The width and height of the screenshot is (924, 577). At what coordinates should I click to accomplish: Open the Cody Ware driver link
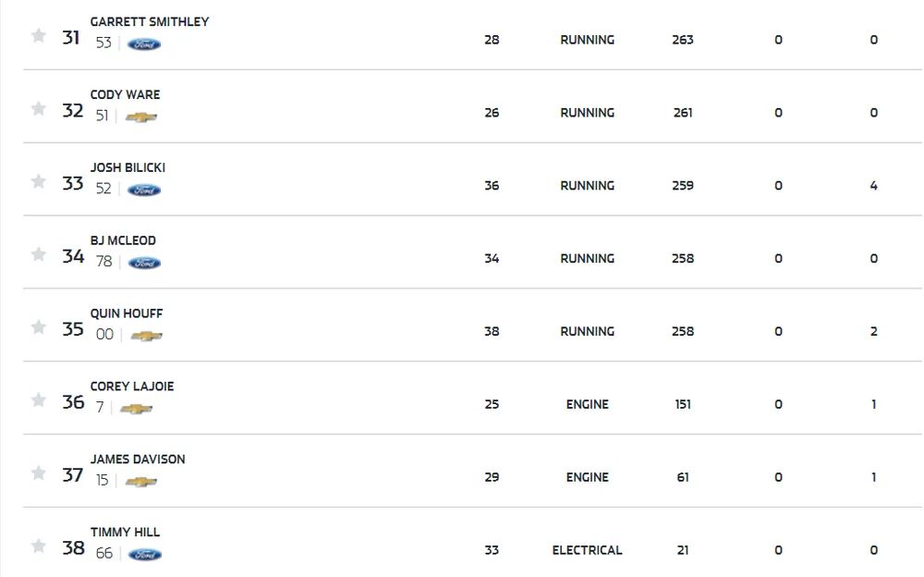point(125,94)
